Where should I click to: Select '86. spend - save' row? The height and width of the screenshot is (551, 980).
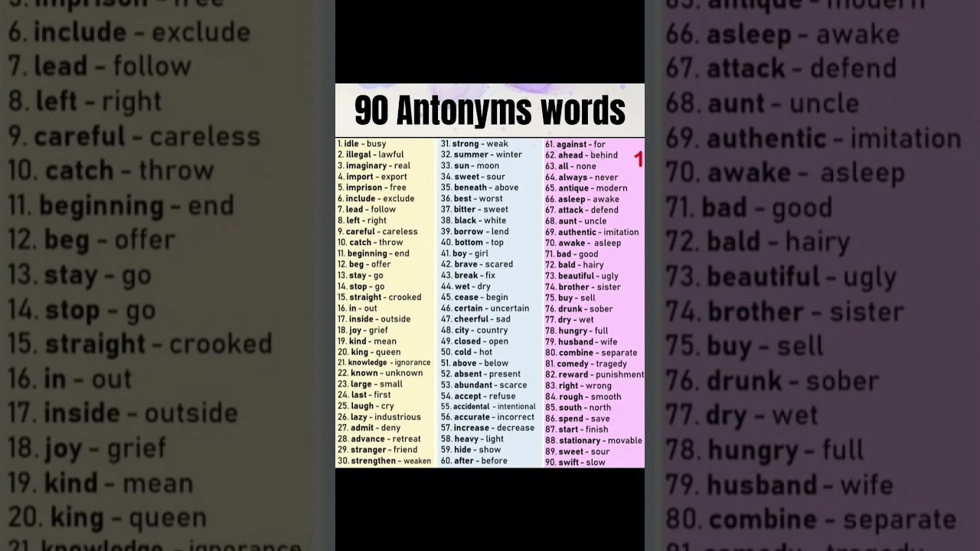point(577,419)
